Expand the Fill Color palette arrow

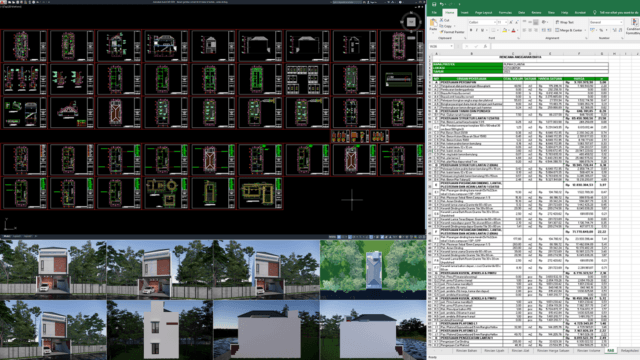click(x=509, y=30)
